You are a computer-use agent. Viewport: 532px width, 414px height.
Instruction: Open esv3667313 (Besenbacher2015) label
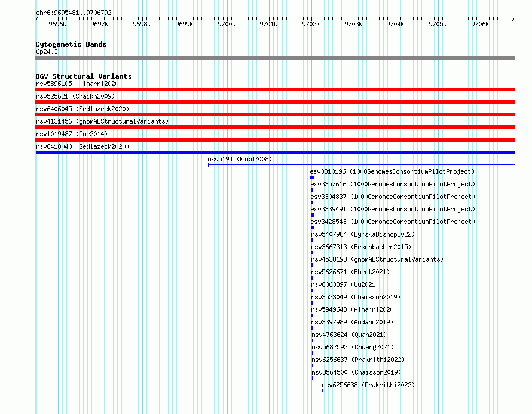click(361, 247)
